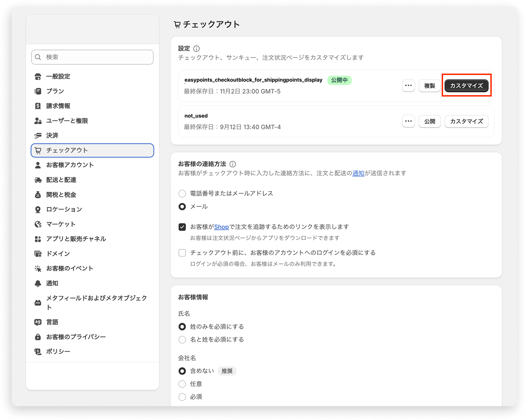
Task: Uncheck the Shop order tracking link checkbox
Action: click(182, 227)
